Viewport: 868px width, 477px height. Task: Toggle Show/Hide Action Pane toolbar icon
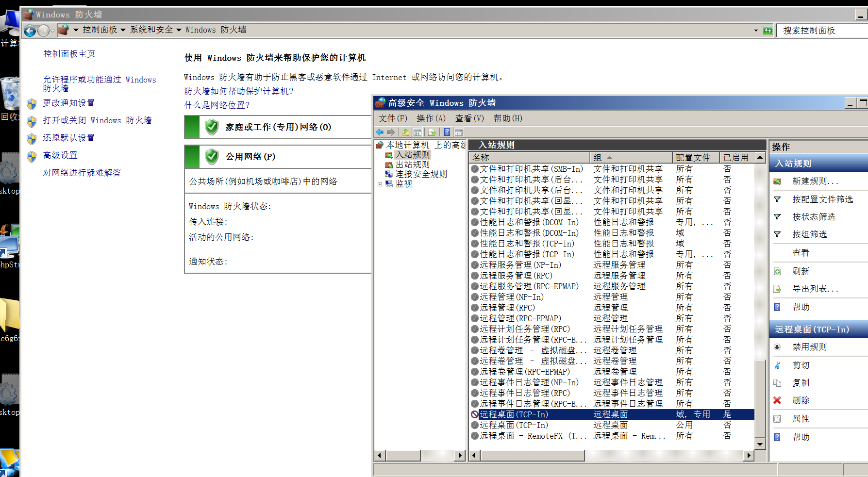459,132
